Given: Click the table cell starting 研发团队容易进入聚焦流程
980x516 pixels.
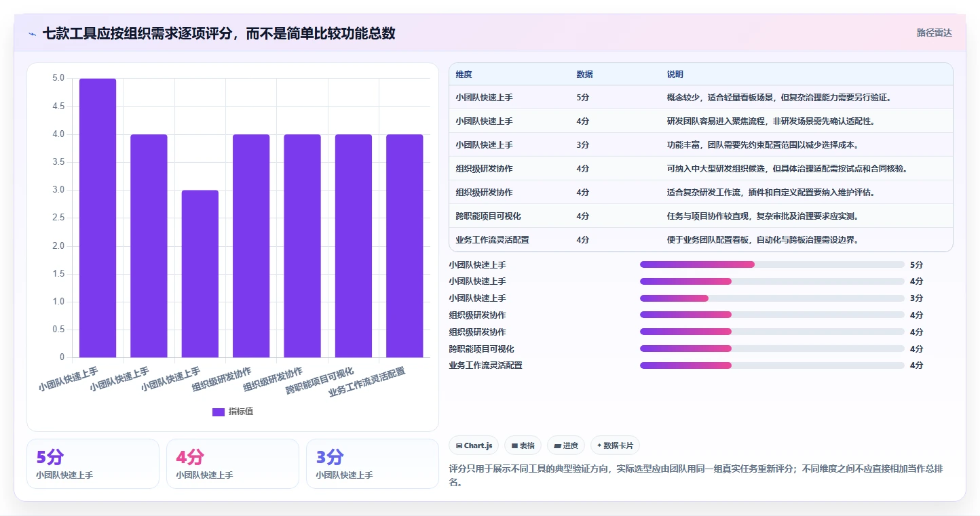Looking at the screenshot, I should click(x=771, y=121).
